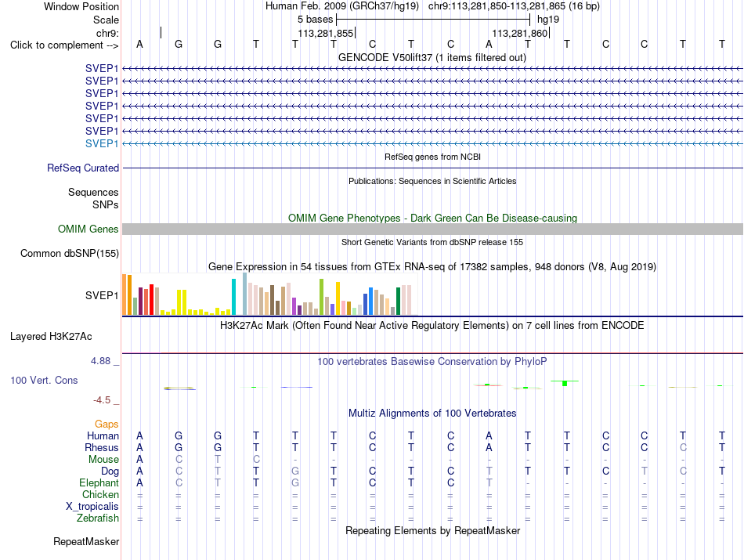
Task: Click the 'GENCODE V50lift37' track title
Action: tap(385, 57)
